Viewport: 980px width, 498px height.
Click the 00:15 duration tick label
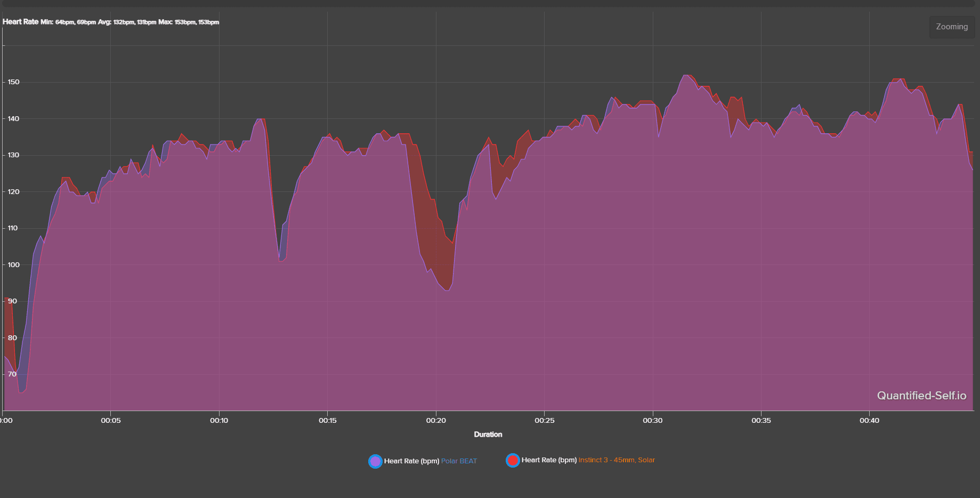coord(328,421)
